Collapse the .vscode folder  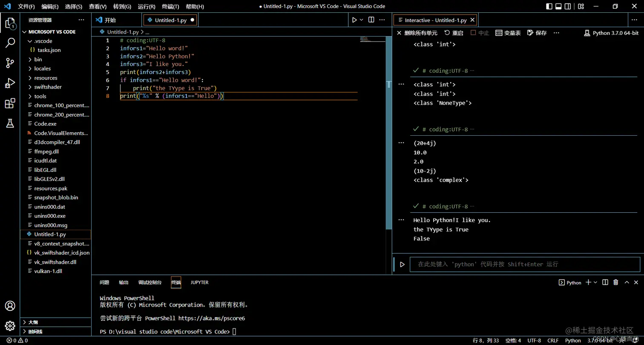[43, 41]
